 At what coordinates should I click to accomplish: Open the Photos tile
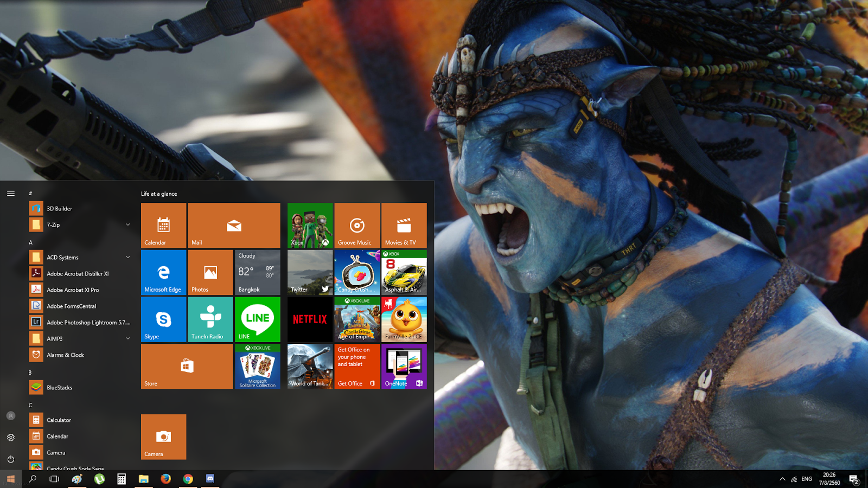pyautogui.click(x=210, y=272)
